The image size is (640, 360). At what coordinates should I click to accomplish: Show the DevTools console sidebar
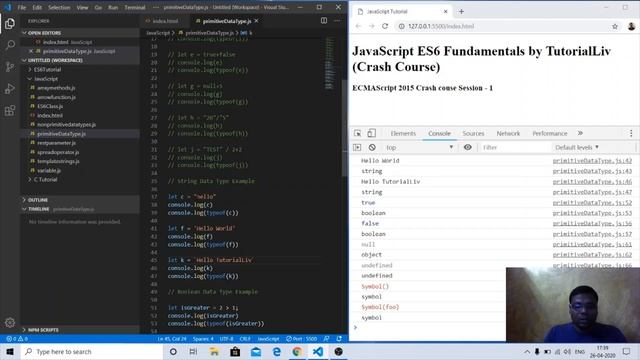click(357, 147)
